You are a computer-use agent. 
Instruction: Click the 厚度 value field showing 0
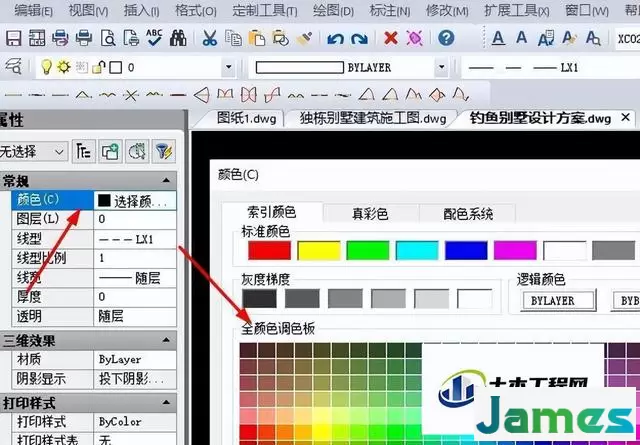pos(135,296)
